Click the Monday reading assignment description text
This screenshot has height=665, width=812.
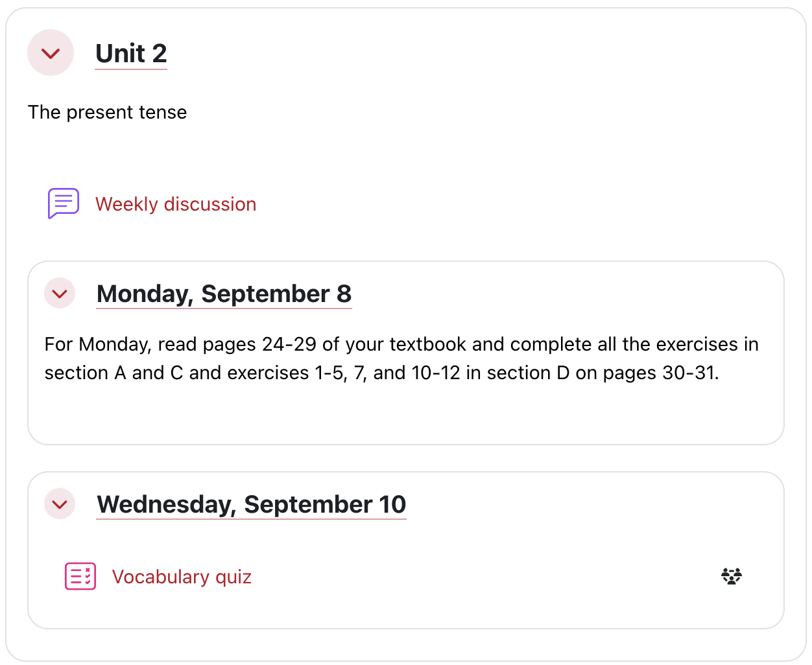tap(401, 358)
